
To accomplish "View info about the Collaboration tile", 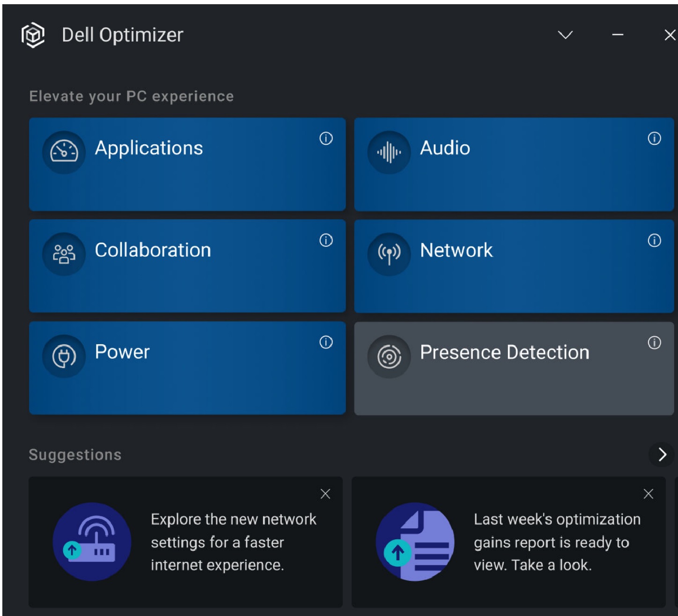I will point(326,240).
